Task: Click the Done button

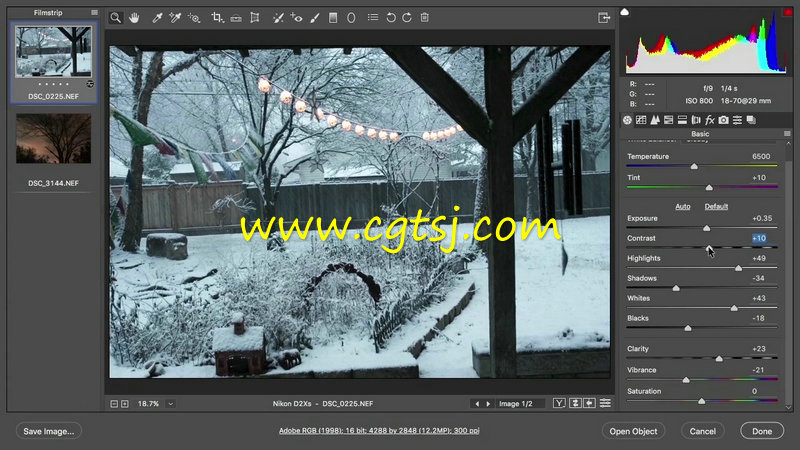Action: (x=762, y=431)
